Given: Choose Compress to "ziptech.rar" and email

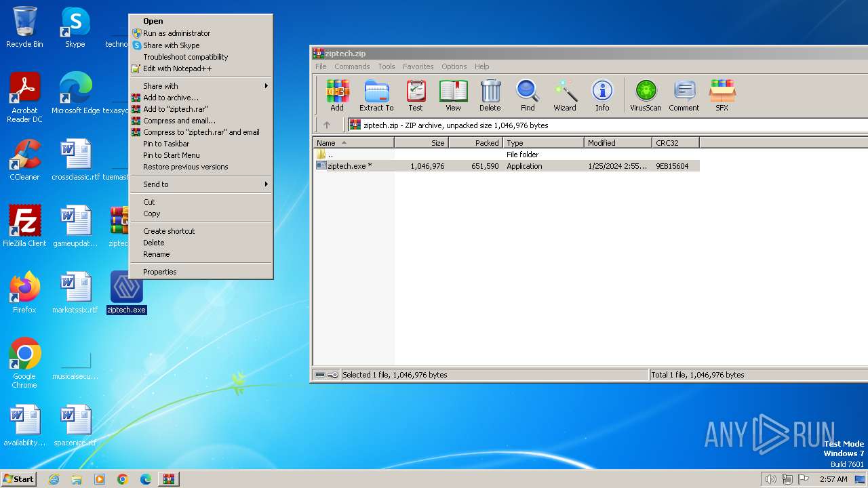Looking at the screenshot, I should [x=201, y=132].
